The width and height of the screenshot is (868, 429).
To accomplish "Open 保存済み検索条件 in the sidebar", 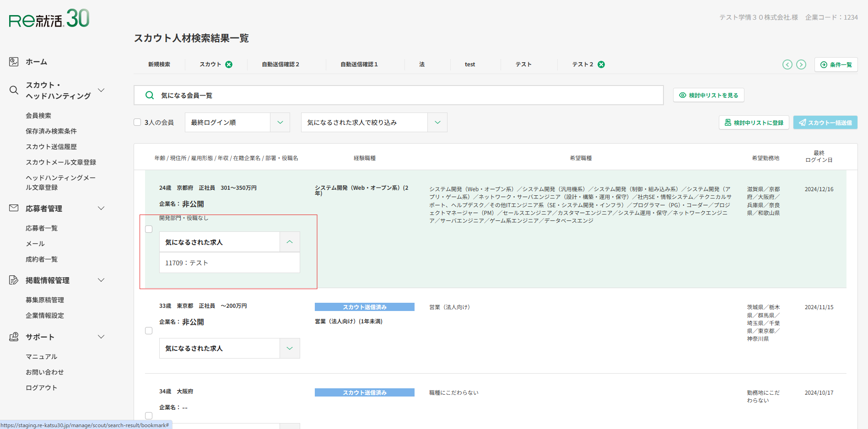I will (x=51, y=131).
